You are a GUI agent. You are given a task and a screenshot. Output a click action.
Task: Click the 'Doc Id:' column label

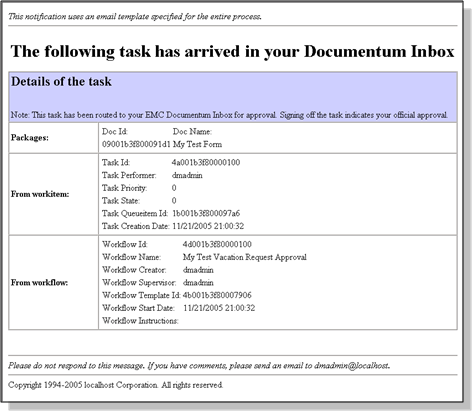tap(115, 132)
